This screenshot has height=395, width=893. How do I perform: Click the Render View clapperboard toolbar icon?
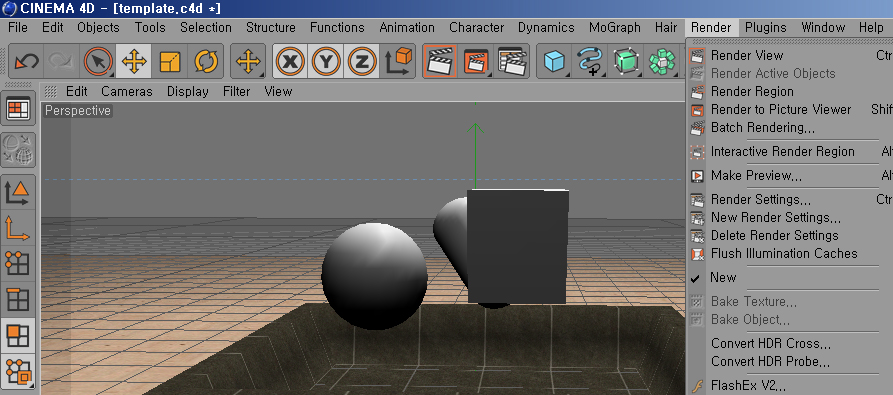[x=440, y=60]
